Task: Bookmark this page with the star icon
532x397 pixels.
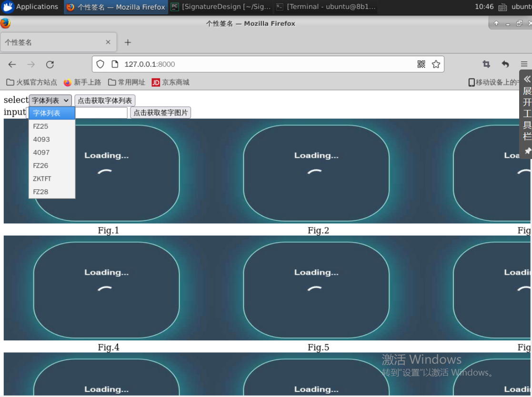Action: pyautogui.click(x=436, y=64)
